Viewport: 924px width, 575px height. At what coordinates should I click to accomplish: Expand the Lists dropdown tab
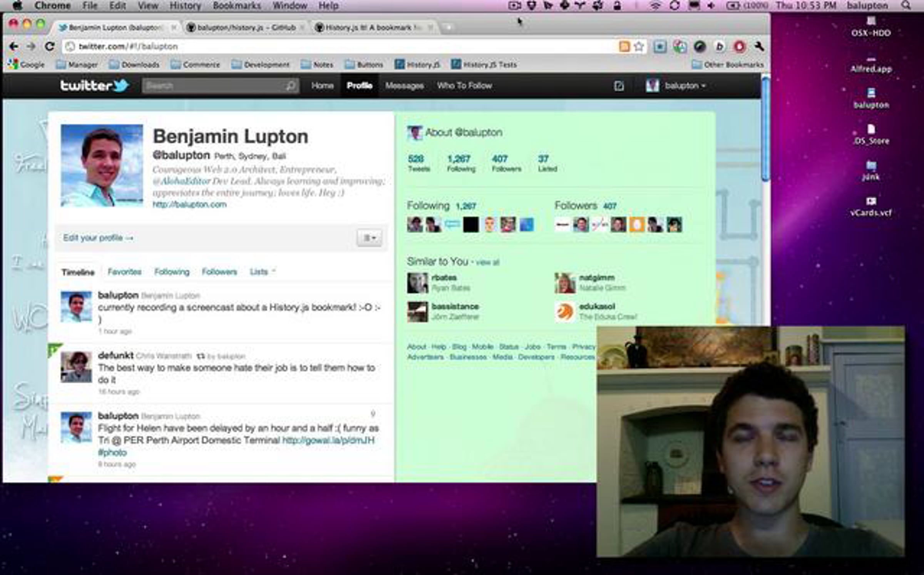coord(262,272)
